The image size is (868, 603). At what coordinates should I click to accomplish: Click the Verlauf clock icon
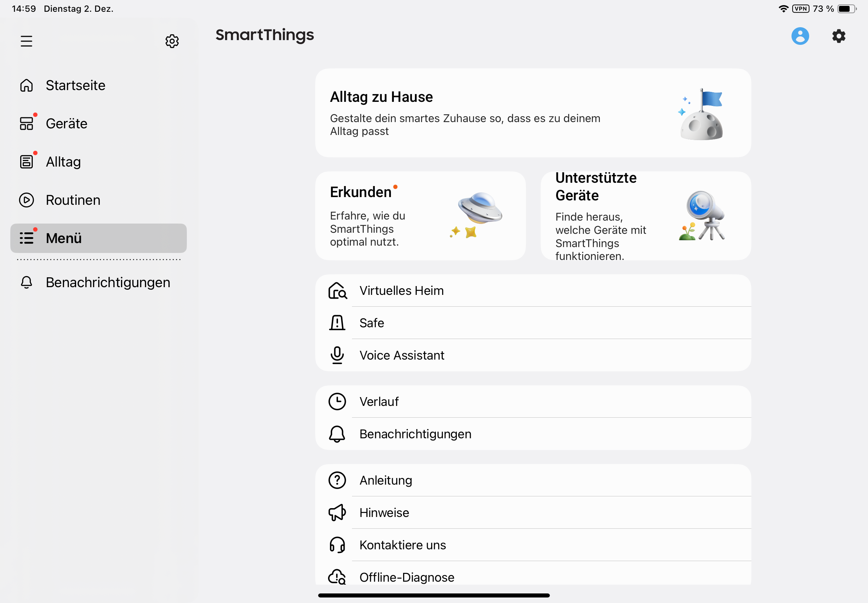tap(337, 401)
